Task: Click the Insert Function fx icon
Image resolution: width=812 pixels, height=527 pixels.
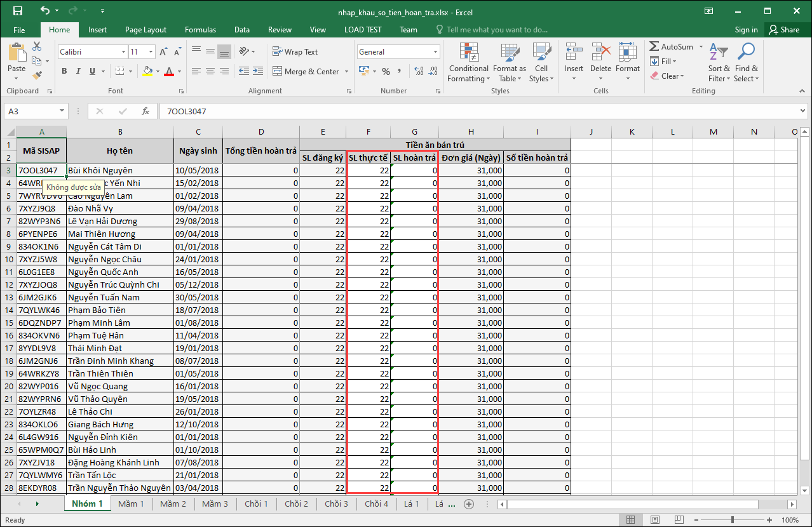Action: coord(145,111)
